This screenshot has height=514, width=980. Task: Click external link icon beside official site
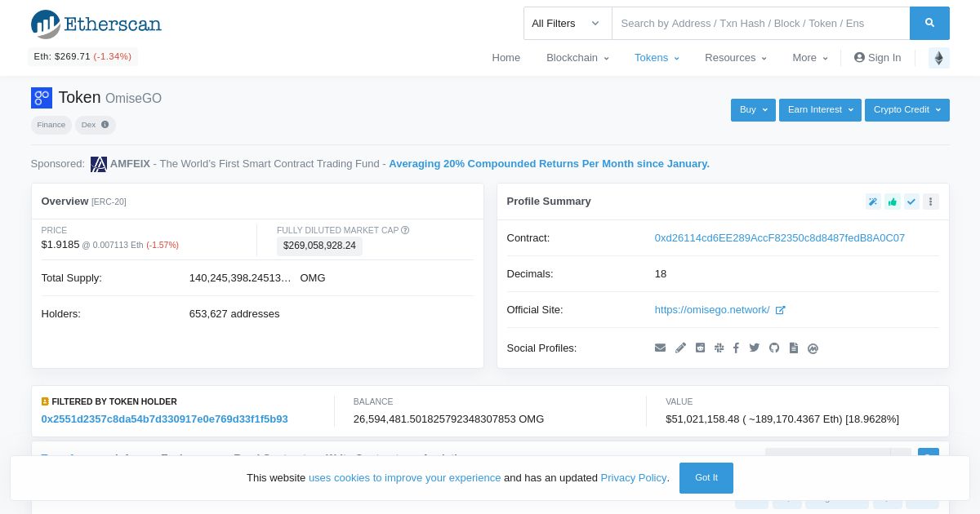coord(780,310)
